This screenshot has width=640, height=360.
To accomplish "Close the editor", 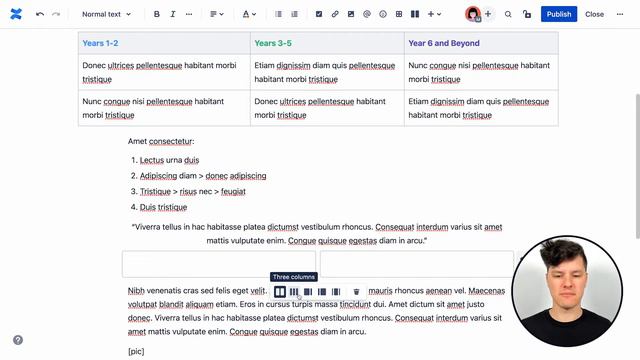I will (x=594, y=14).
